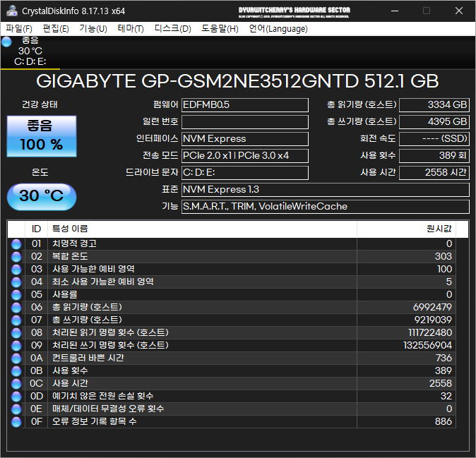The image size is (476, 458).
Task: Open the 편집(E) menu
Action: tap(56, 29)
